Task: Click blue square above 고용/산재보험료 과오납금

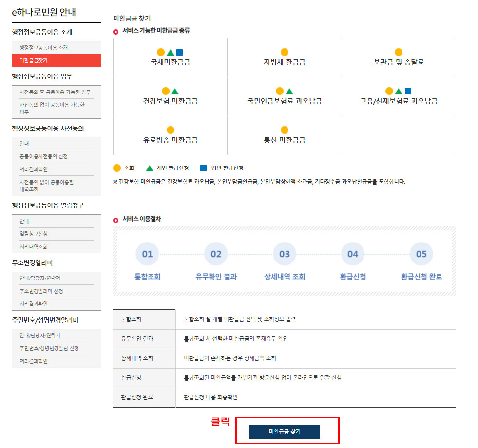Action: [408, 91]
